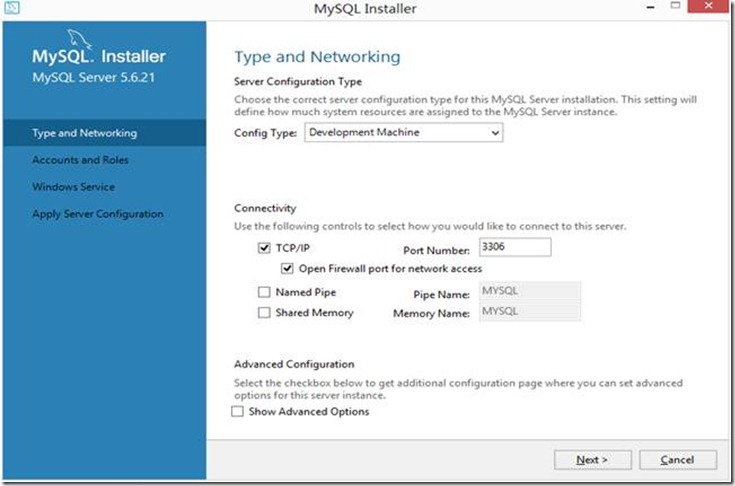This screenshot has height=486, width=735.
Task: Click the Type and Networking page title
Action: [317, 57]
